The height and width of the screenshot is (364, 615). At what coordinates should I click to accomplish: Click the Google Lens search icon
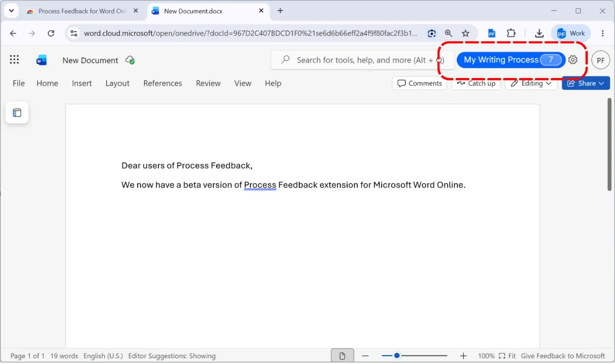[x=432, y=33]
